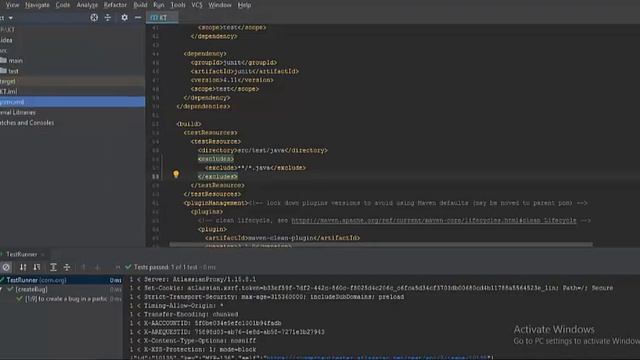Click collapse all icon in test toolbar
This screenshot has height=360, width=640.
(67, 267)
